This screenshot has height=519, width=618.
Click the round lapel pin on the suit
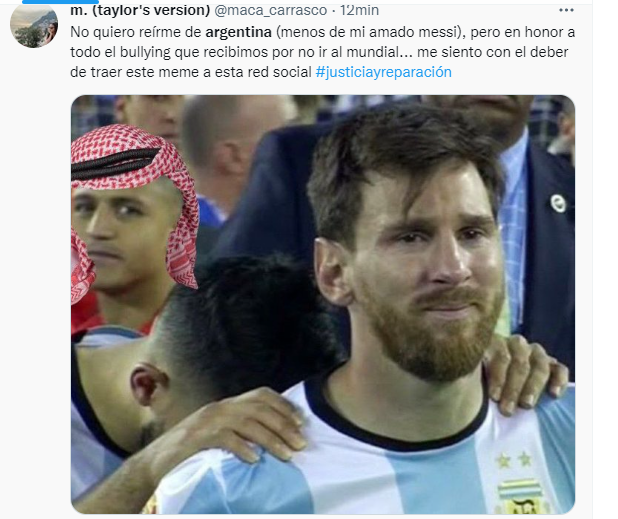[558, 203]
